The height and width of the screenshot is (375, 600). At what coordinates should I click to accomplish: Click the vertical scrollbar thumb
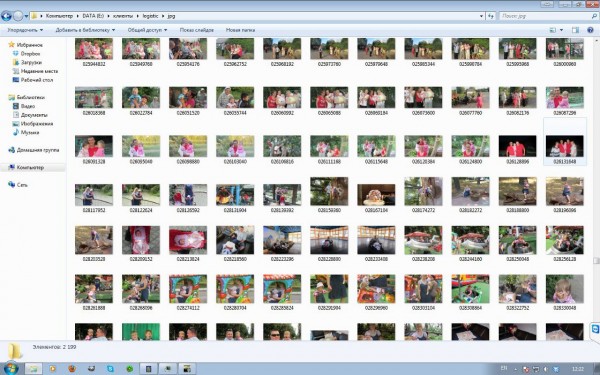coord(596,260)
